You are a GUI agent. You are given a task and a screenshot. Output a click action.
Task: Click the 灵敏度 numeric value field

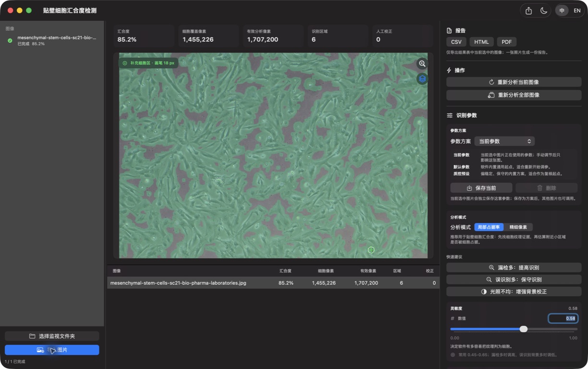563,319
